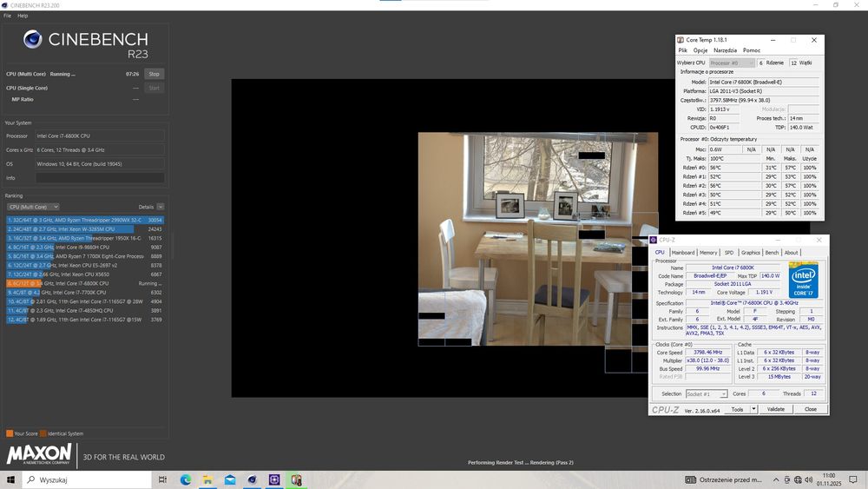Click the Cinebench sphere logo icon

[x=32, y=39]
